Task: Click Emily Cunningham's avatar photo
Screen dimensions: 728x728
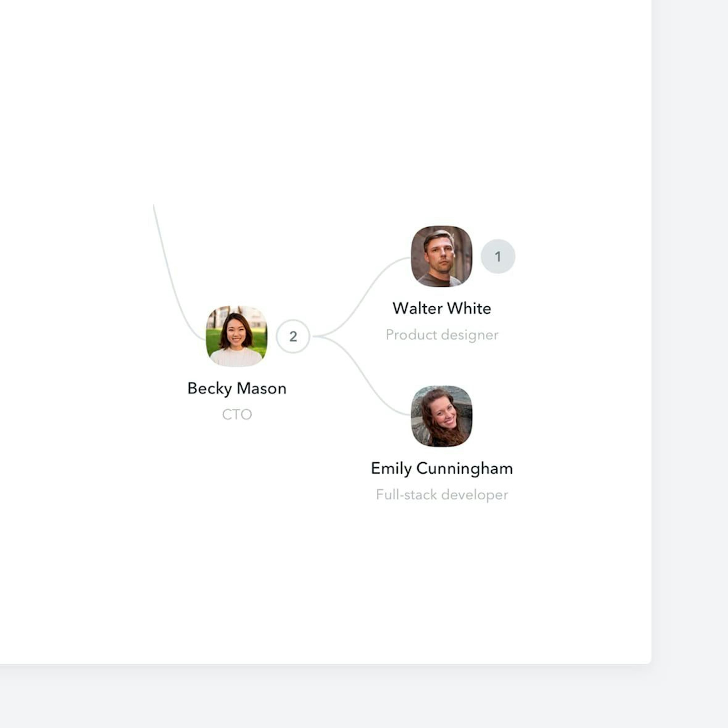Action: point(441,416)
